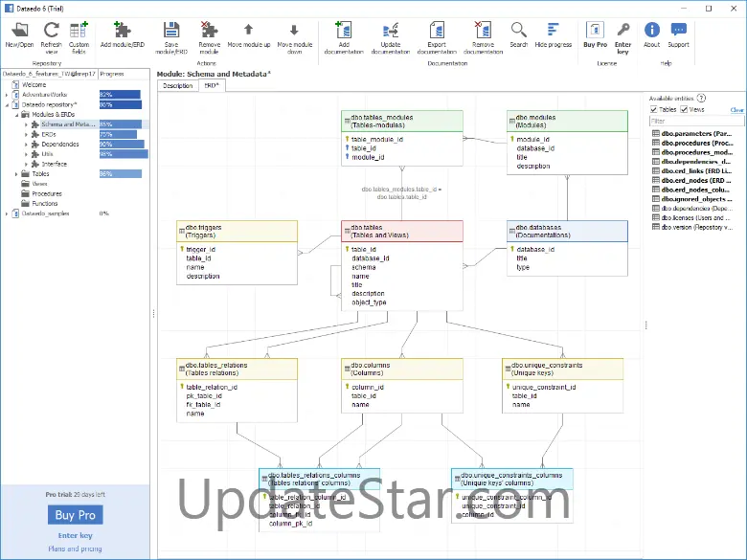Click the AdventureWorks 82% progress bar
This screenshot has height=560, width=747.
click(120, 95)
